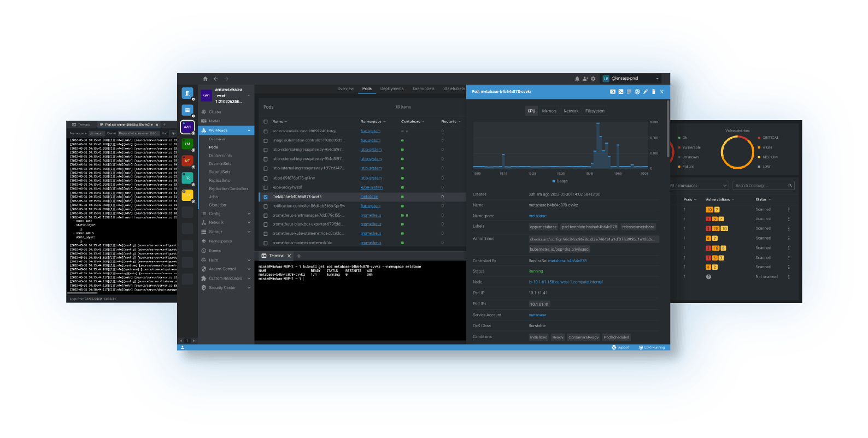The width and height of the screenshot is (868, 438).
Task: Navigate back with the left arrow
Action: 216,79
